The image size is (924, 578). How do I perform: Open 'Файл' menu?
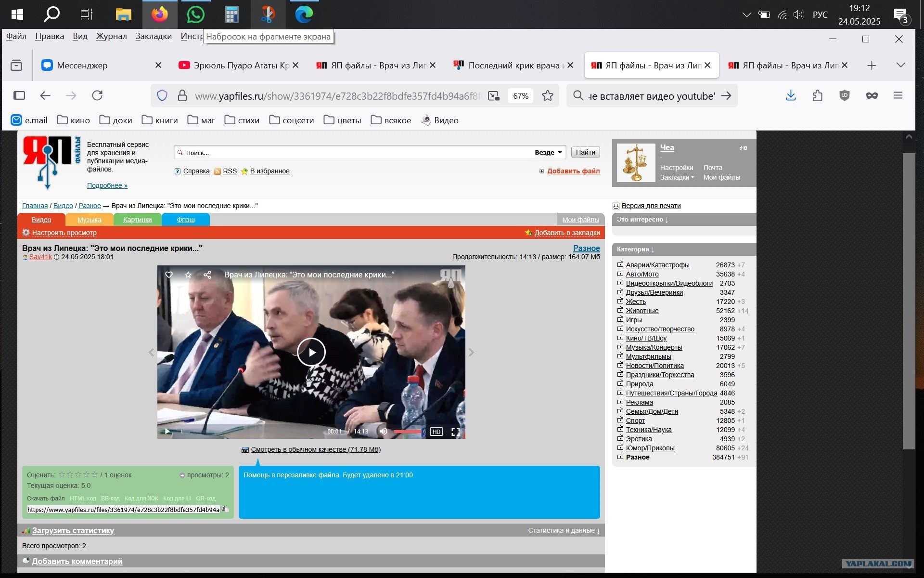pyautogui.click(x=16, y=36)
